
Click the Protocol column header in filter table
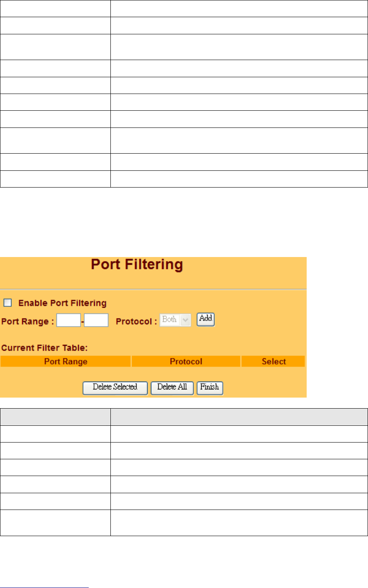pyautogui.click(x=186, y=362)
